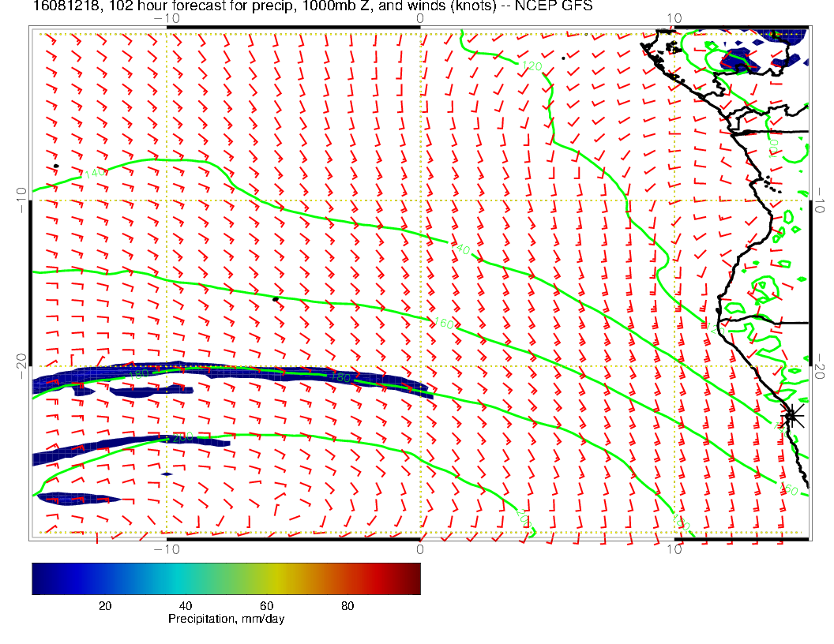Click the black asterisk marker on the coastline
The image size is (834, 644).
click(792, 415)
